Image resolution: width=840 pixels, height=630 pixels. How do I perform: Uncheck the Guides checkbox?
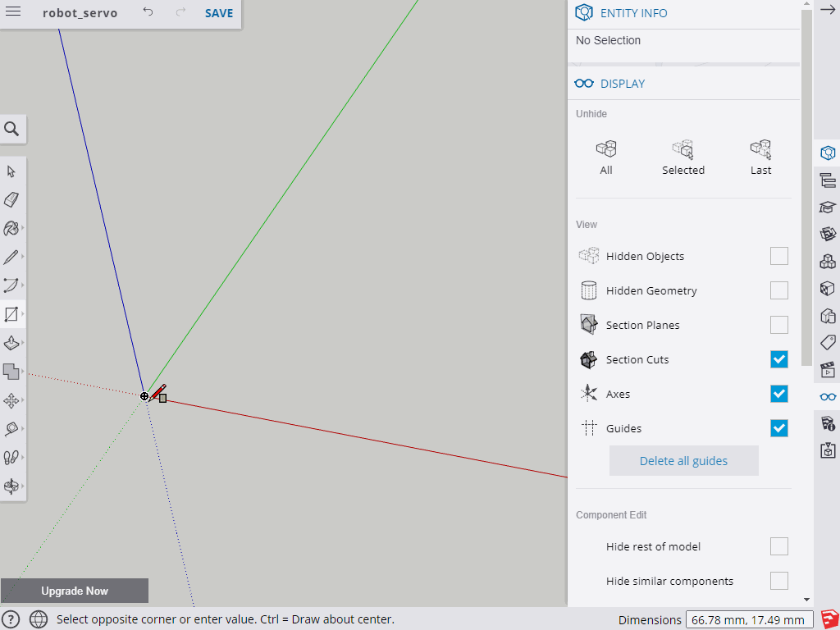[x=779, y=428]
